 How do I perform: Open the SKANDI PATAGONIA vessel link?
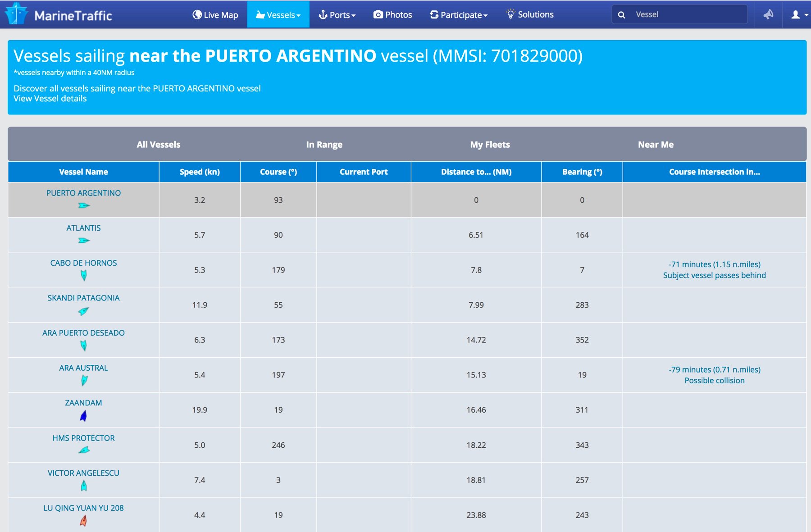[83, 298]
